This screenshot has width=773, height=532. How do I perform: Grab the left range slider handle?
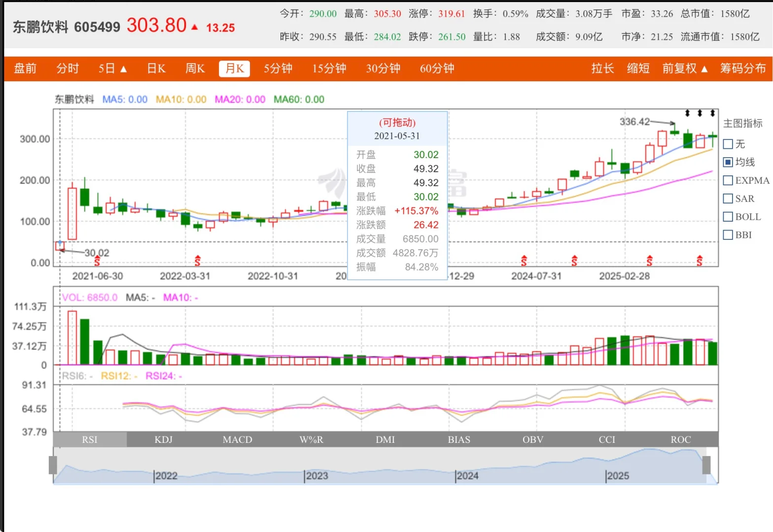(53, 465)
